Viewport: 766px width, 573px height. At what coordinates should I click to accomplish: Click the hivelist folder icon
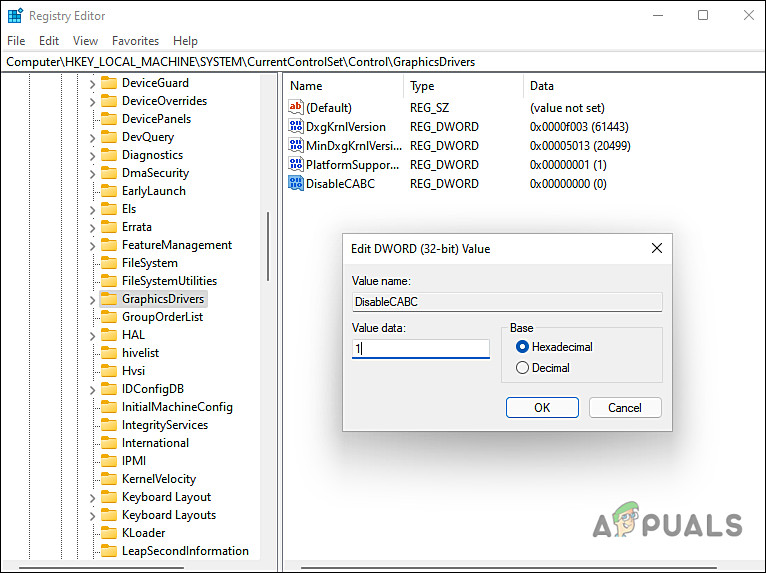[109, 353]
